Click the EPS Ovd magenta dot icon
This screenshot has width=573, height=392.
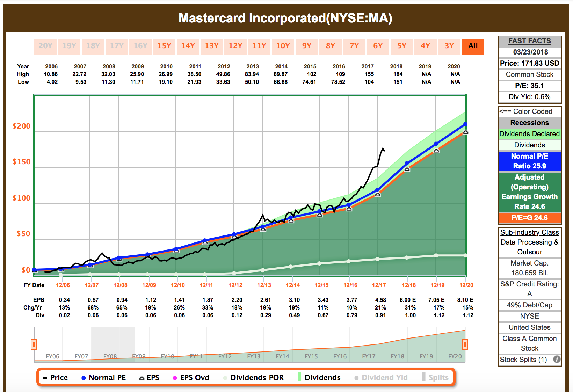[174, 377]
